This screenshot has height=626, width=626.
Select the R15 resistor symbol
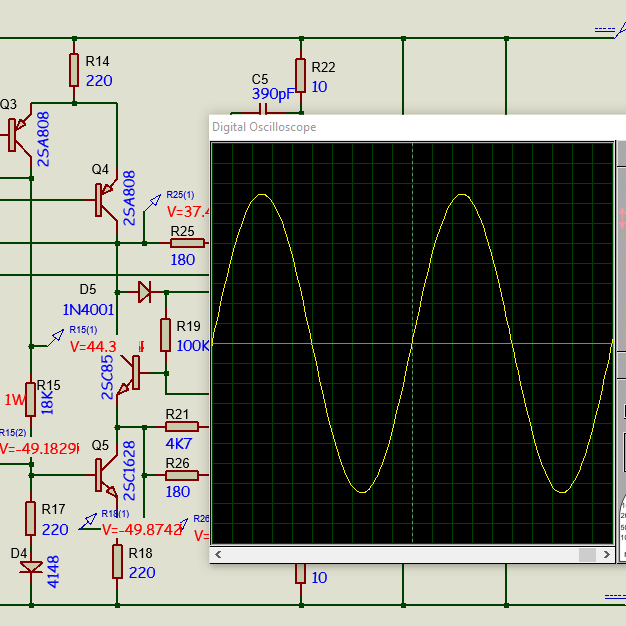31,400
